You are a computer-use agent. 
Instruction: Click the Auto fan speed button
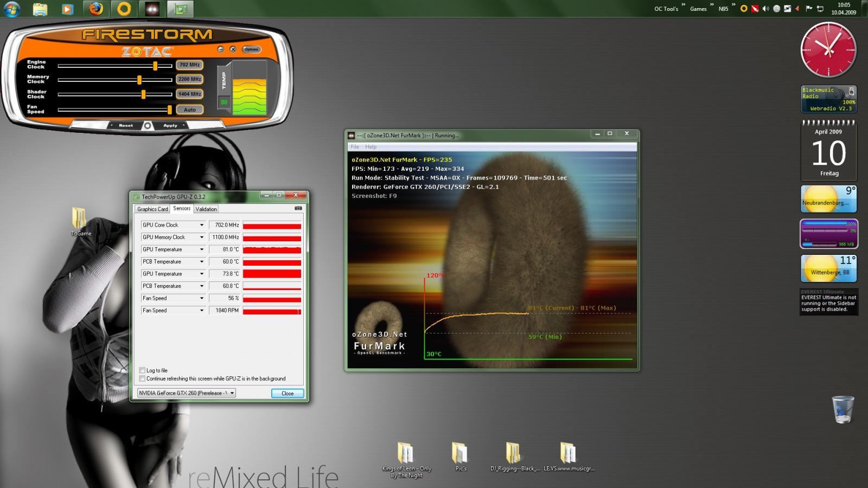(x=189, y=110)
